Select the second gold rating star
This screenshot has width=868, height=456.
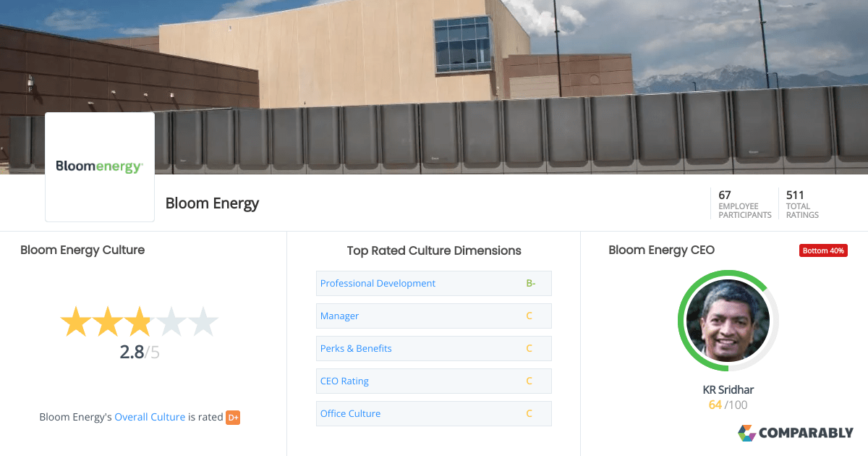[107, 321]
